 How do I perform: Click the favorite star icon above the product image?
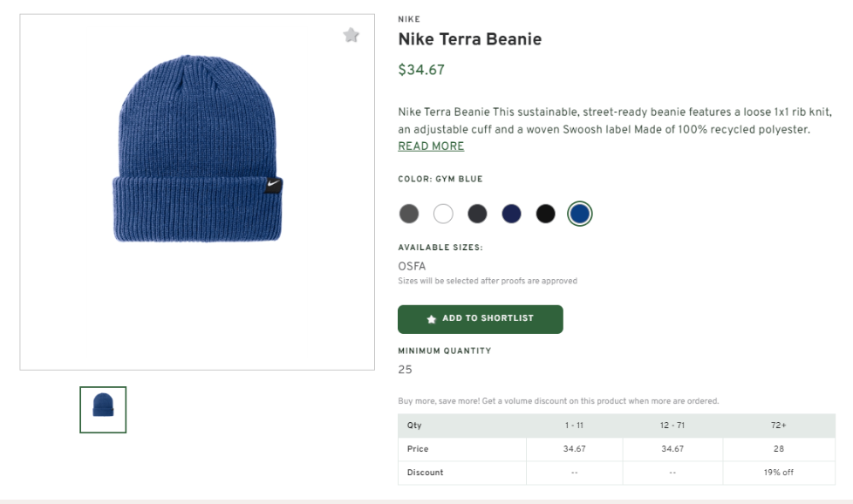pos(351,35)
